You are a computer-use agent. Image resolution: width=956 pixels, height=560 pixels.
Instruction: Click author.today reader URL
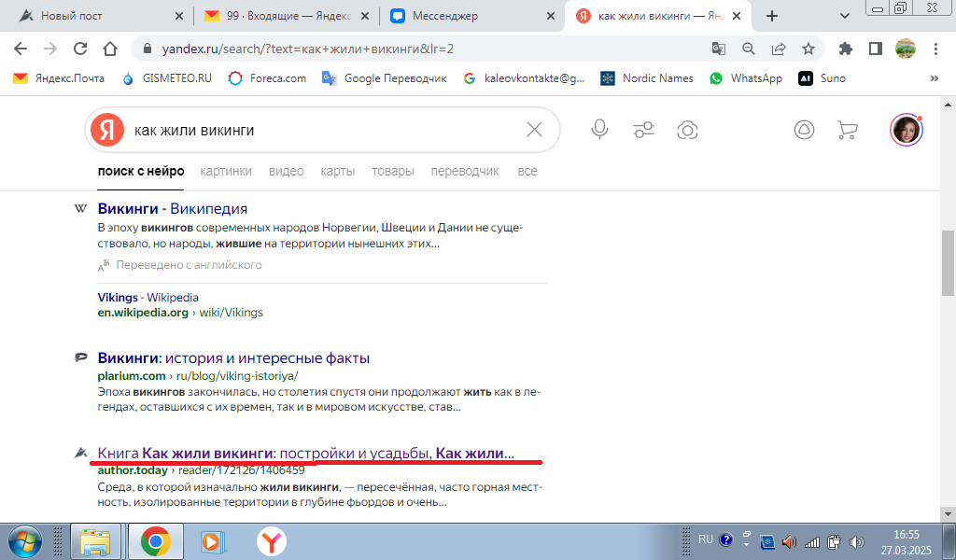pos(202,470)
